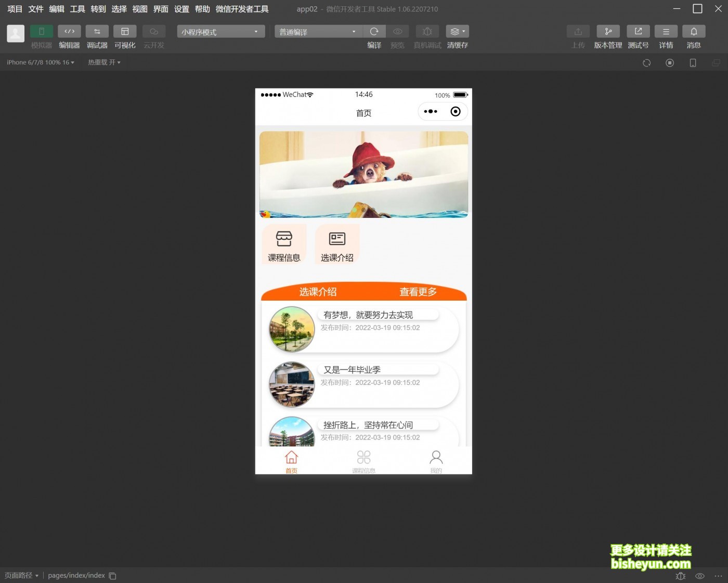The image size is (728, 583).
Task: Open the 选课介绍 grid shortcut
Action: (x=337, y=244)
